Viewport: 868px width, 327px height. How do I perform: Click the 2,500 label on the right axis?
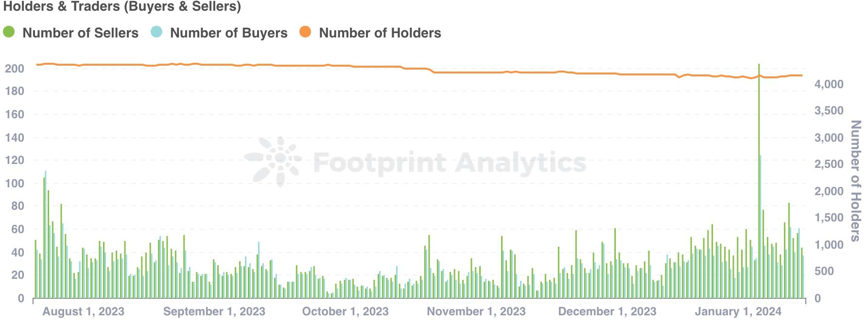829,164
